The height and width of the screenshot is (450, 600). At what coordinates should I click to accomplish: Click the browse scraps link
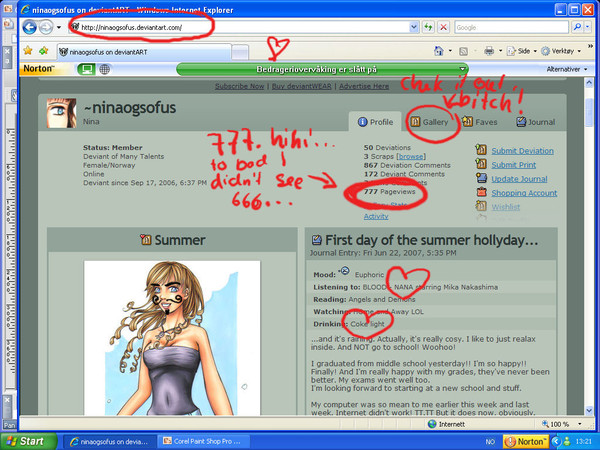click(411, 157)
